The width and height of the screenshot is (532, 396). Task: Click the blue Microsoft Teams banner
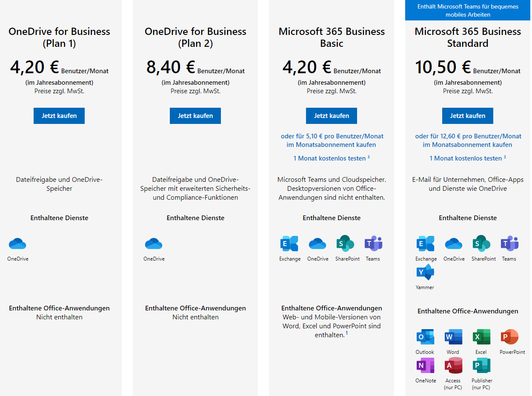tap(467, 10)
